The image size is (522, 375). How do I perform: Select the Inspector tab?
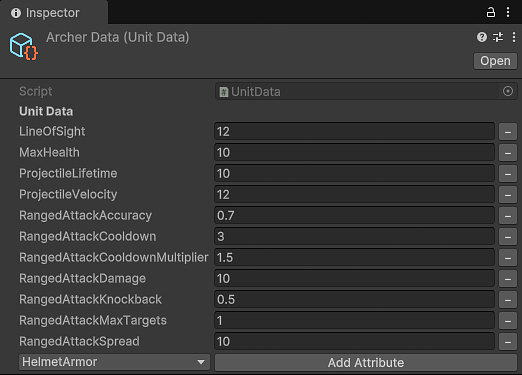(x=54, y=13)
